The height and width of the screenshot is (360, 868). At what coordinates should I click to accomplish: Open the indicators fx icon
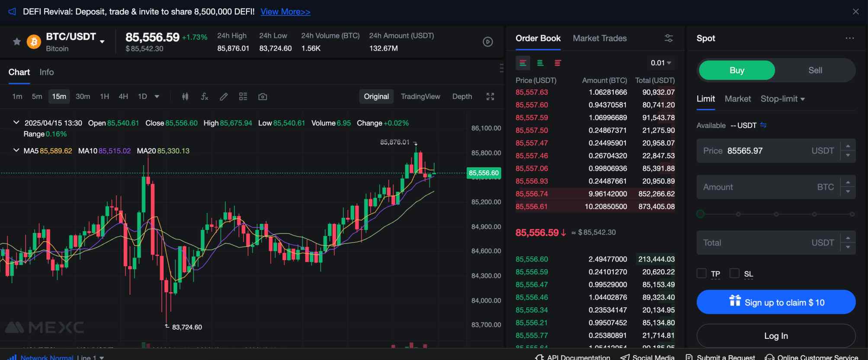[x=205, y=96]
